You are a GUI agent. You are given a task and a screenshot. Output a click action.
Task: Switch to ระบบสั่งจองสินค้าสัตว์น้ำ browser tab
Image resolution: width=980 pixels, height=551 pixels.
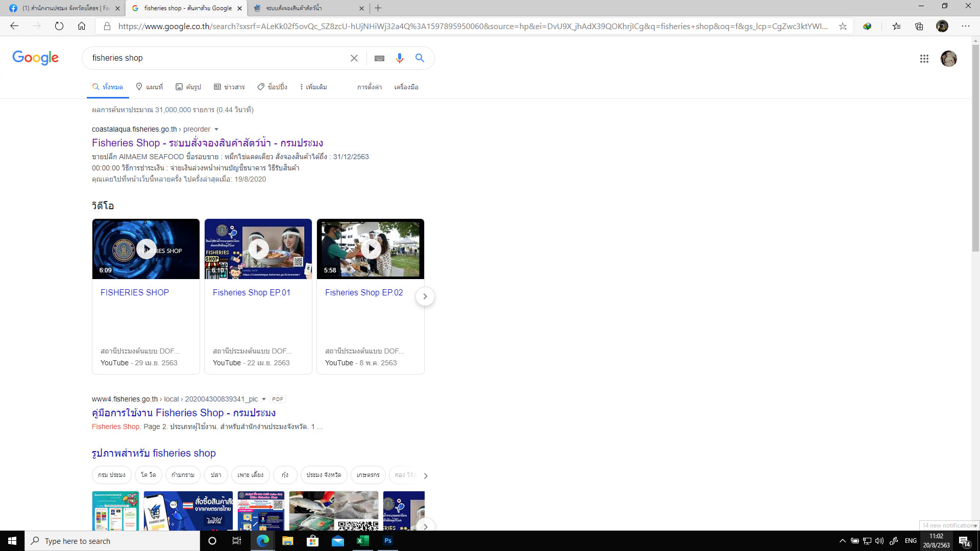pos(308,8)
